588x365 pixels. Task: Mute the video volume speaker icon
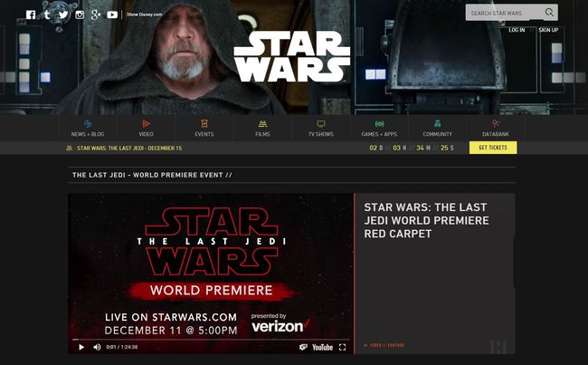pyautogui.click(x=97, y=347)
